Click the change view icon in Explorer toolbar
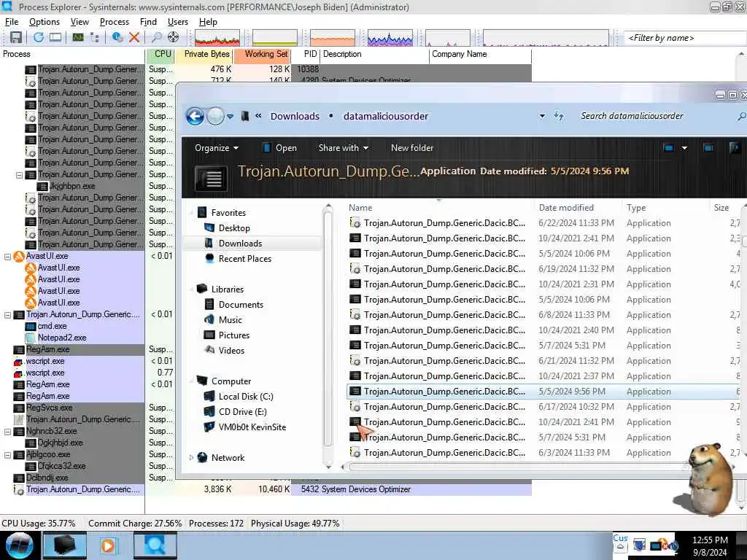Viewport: 747px width, 560px height. (x=669, y=148)
